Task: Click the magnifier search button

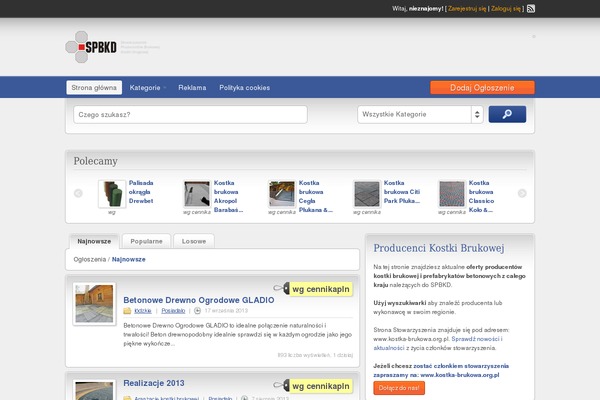Action: click(x=507, y=114)
